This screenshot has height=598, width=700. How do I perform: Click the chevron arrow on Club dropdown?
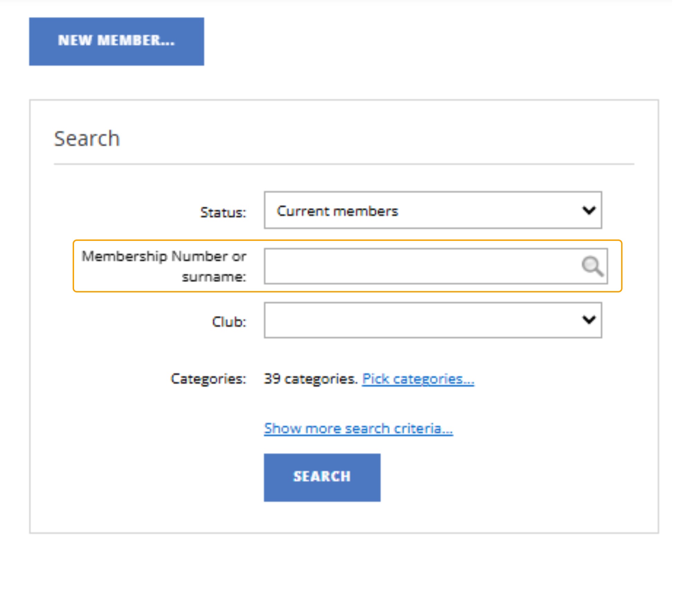tap(588, 320)
